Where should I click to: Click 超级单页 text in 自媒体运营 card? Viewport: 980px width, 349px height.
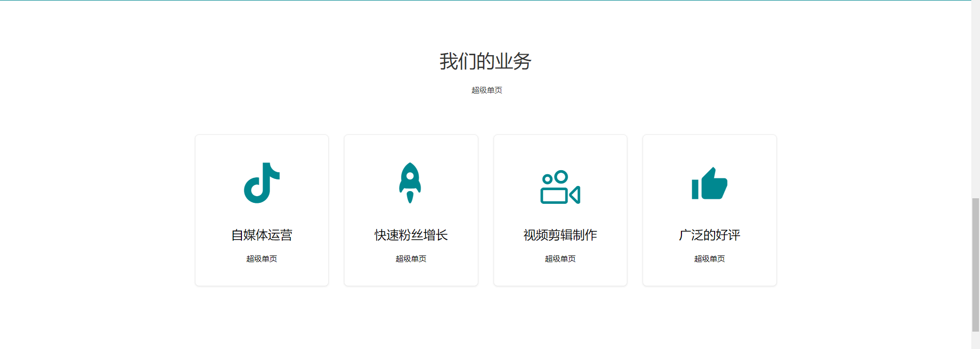coord(262,259)
